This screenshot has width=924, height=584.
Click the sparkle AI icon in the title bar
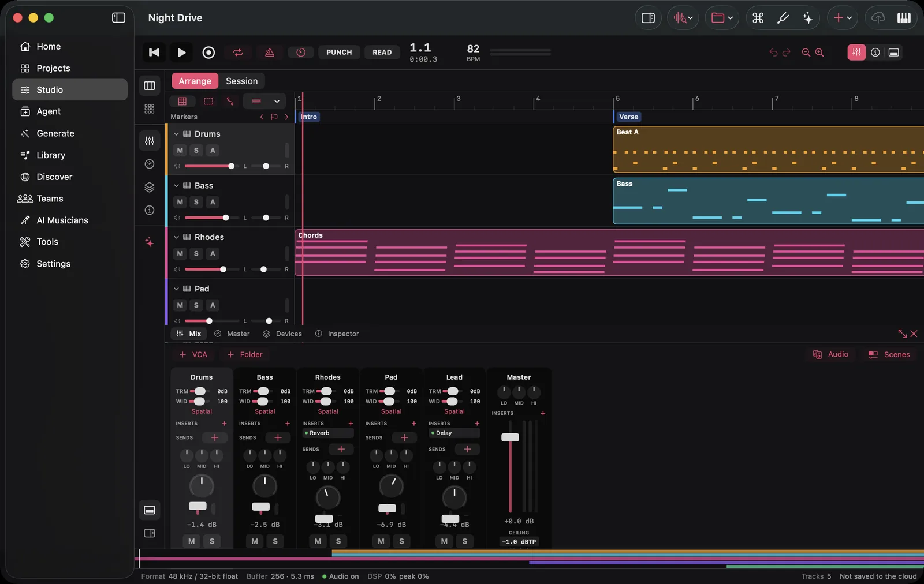pos(808,18)
